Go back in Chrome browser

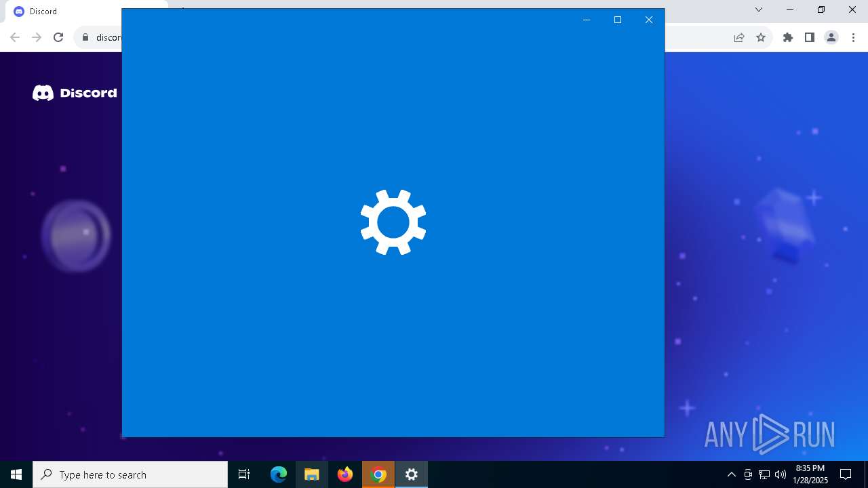click(x=15, y=37)
